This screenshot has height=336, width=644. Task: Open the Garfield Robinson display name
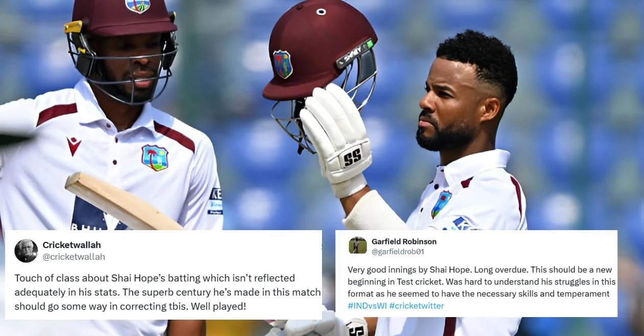click(x=404, y=241)
